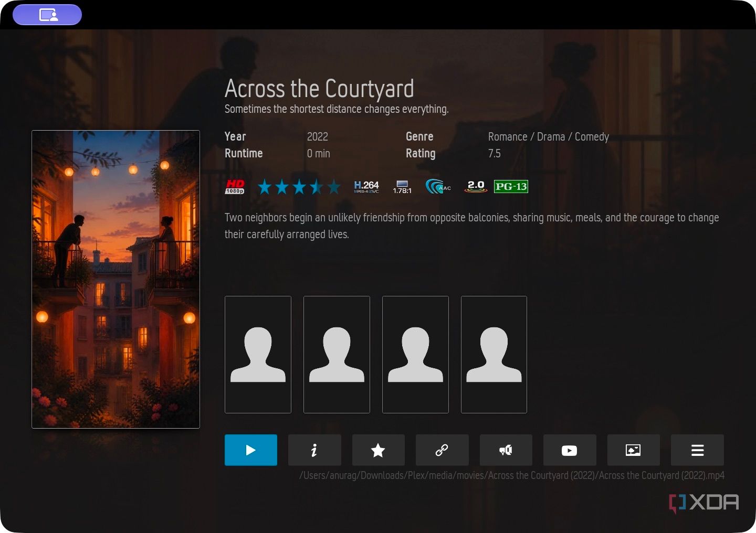756x533 pixels.
Task: Choose artwork with the picture button
Action: 633,450
